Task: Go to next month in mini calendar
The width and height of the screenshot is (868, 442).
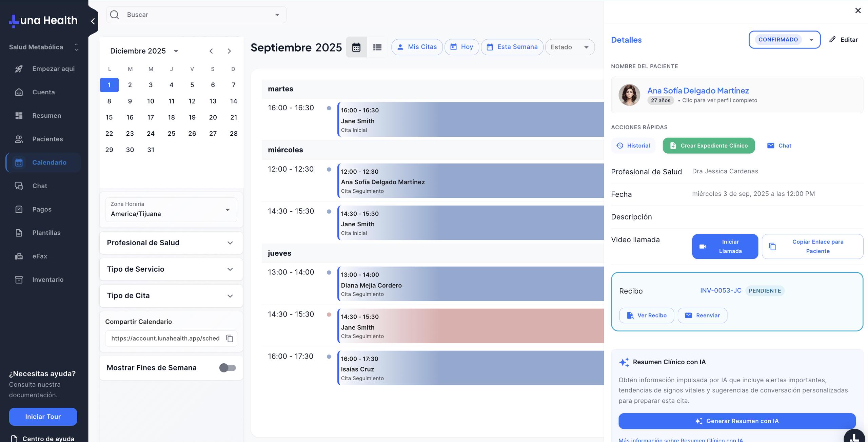Action: [x=229, y=51]
